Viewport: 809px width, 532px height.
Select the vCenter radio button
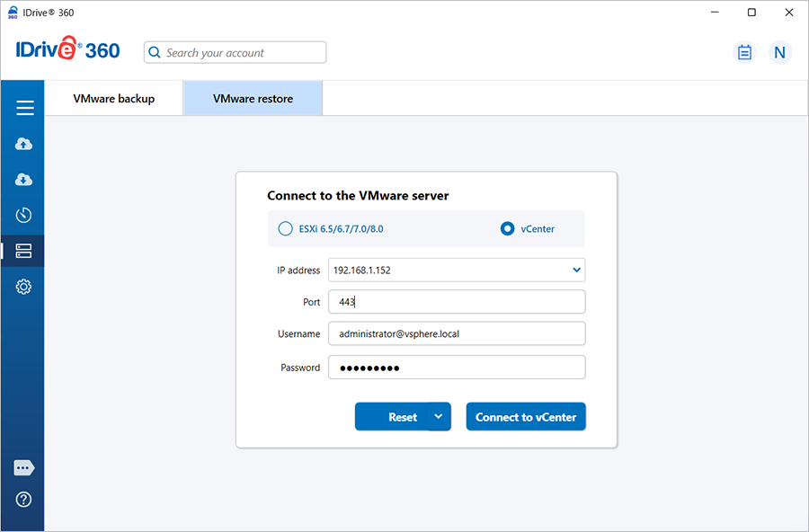pos(507,228)
